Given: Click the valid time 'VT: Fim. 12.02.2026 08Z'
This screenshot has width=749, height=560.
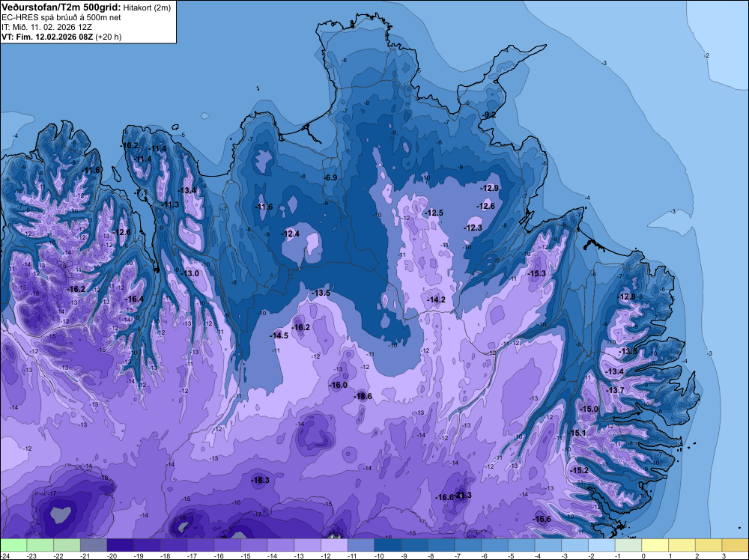Looking at the screenshot, I should click(x=47, y=37).
